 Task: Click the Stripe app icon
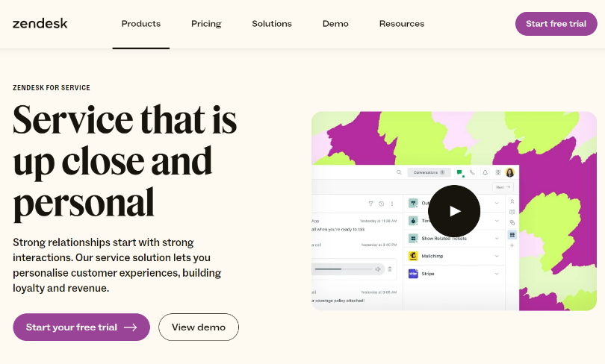click(x=413, y=274)
